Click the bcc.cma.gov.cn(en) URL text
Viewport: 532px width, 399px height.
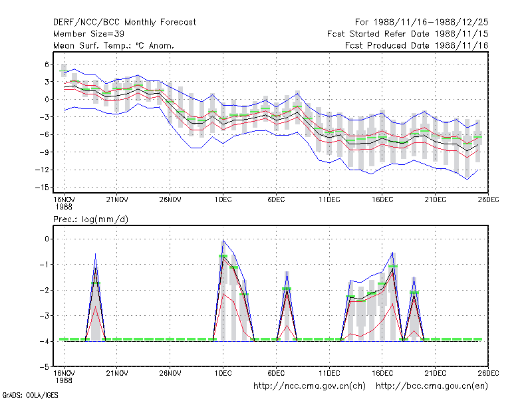pyautogui.click(x=432, y=386)
